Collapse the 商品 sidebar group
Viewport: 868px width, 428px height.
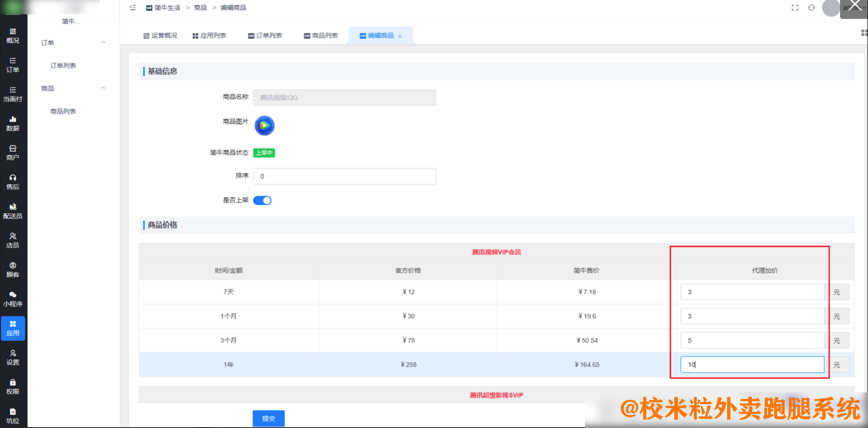[104, 88]
